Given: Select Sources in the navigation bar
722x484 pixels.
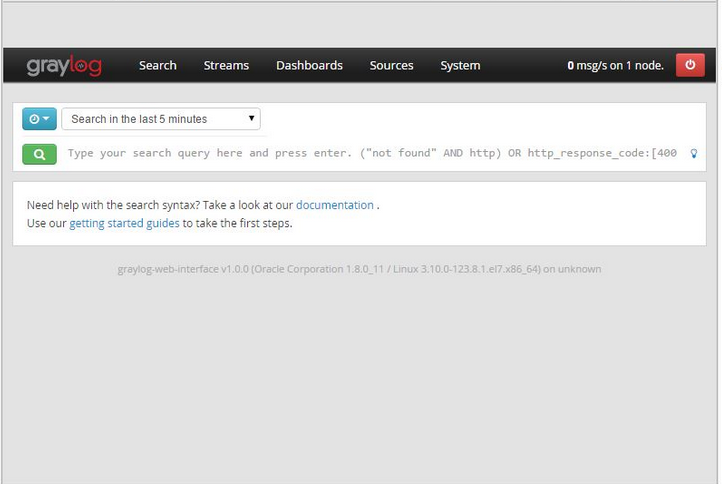Looking at the screenshot, I should (391, 65).
